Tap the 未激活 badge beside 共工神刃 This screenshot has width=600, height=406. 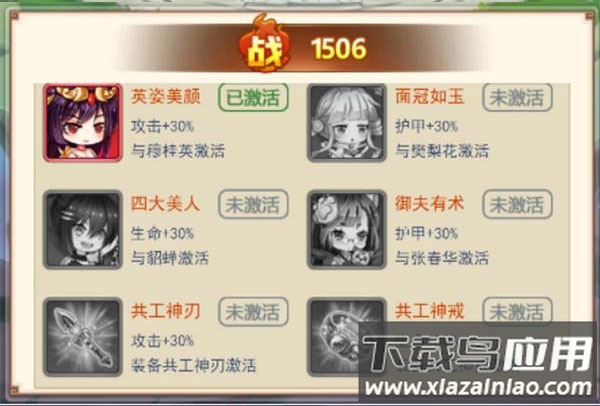click(253, 312)
